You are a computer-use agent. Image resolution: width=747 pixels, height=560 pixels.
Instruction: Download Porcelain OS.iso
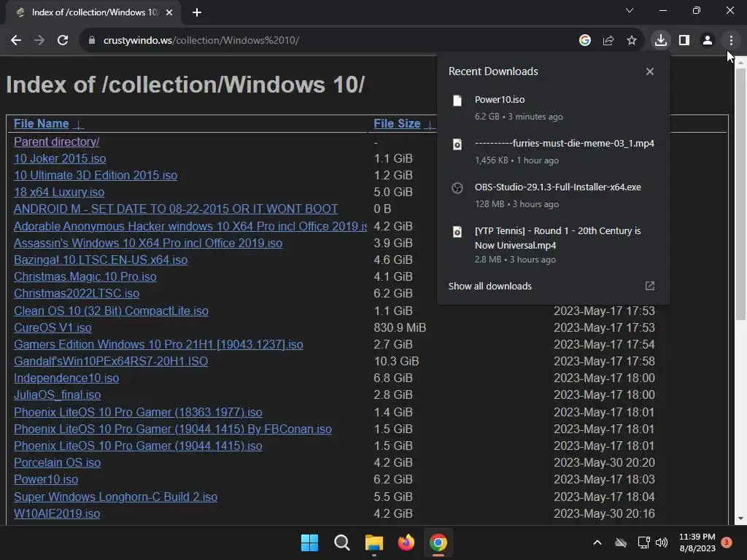(57, 463)
